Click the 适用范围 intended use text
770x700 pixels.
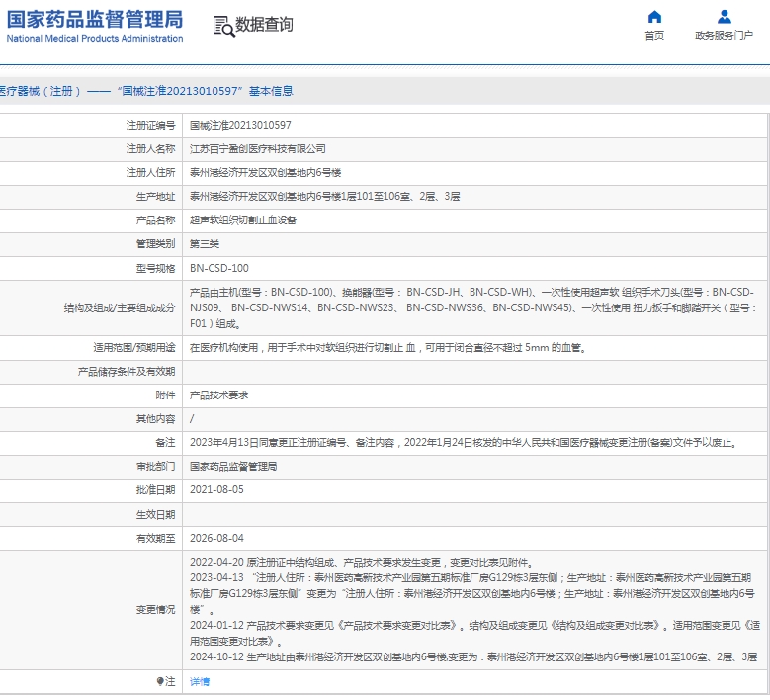pyautogui.click(x=388, y=348)
